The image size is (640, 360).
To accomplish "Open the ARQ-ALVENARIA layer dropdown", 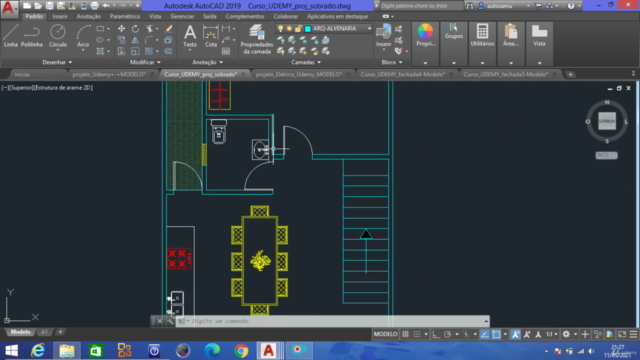I will [x=369, y=29].
